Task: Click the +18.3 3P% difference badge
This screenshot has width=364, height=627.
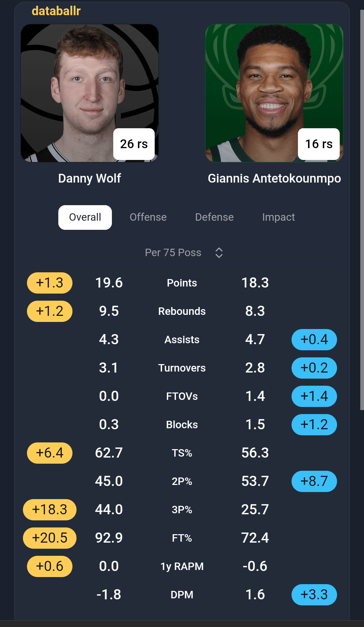Action: (50, 510)
